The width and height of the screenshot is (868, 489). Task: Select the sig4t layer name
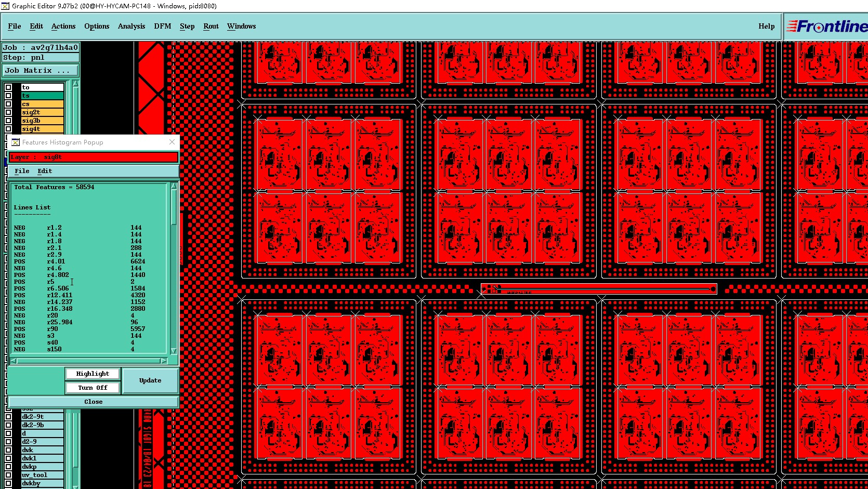[x=42, y=129]
